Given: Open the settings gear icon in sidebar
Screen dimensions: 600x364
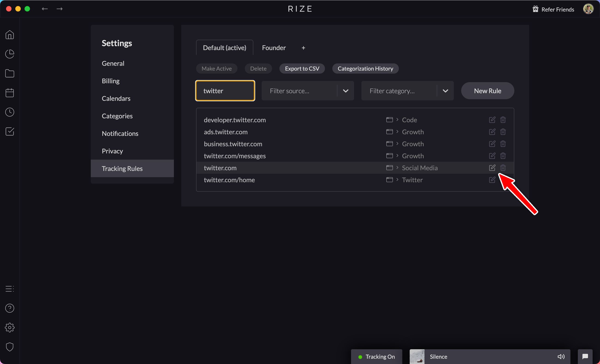Looking at the screenshot, I should 10,328.
